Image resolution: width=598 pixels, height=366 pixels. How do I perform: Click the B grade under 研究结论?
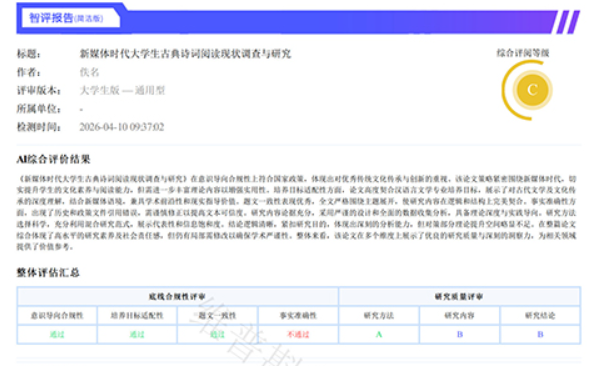click(540, 334)
